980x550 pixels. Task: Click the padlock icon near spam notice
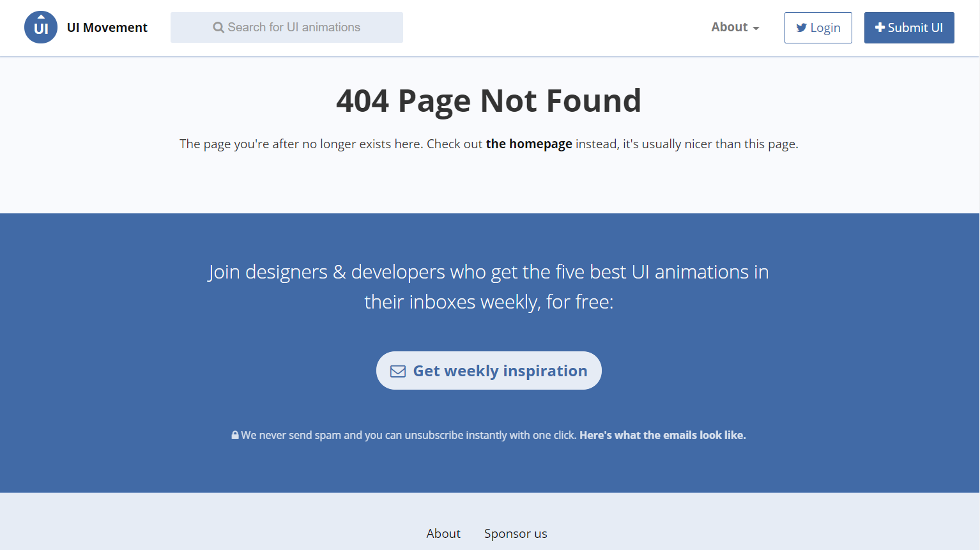pos(235,435)
